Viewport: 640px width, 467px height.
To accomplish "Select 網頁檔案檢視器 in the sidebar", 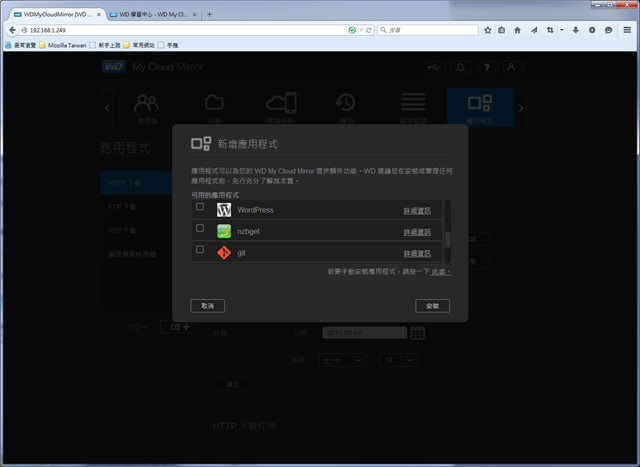I will [x=137, y=254].
